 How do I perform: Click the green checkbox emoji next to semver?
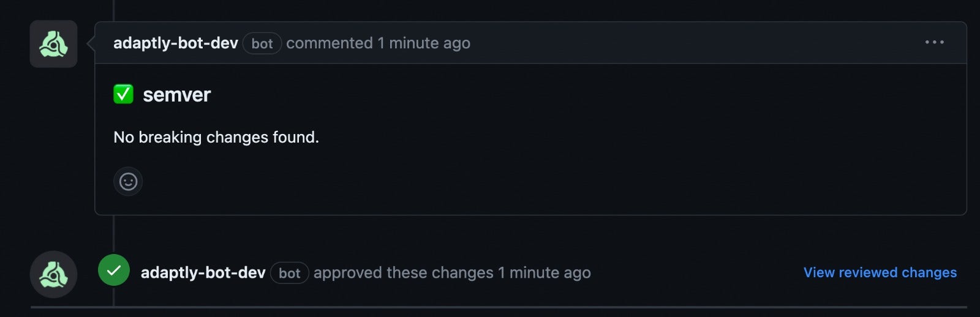click(123, 94)
